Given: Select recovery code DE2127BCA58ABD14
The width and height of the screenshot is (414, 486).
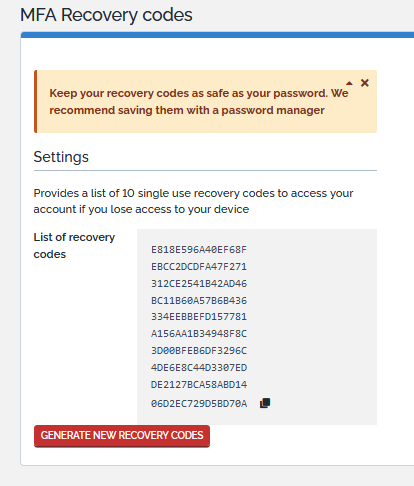Looking at the screenshot, I should click(199, 385).
